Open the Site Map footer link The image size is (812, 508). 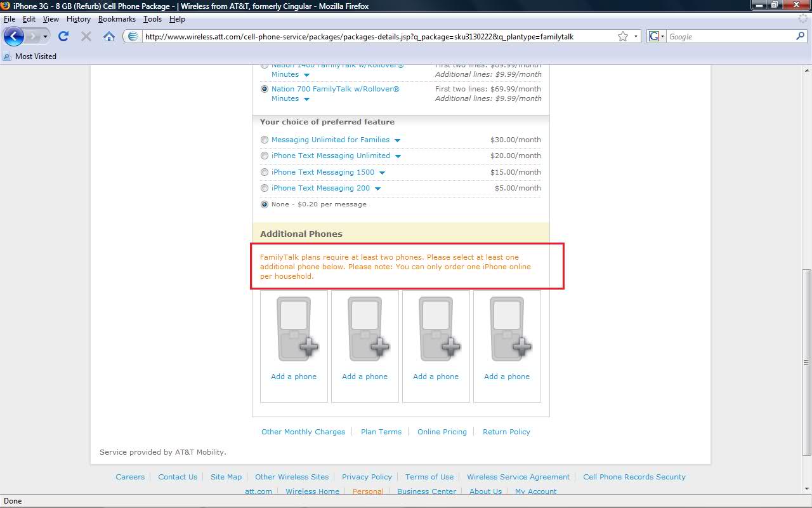[226, 477]
